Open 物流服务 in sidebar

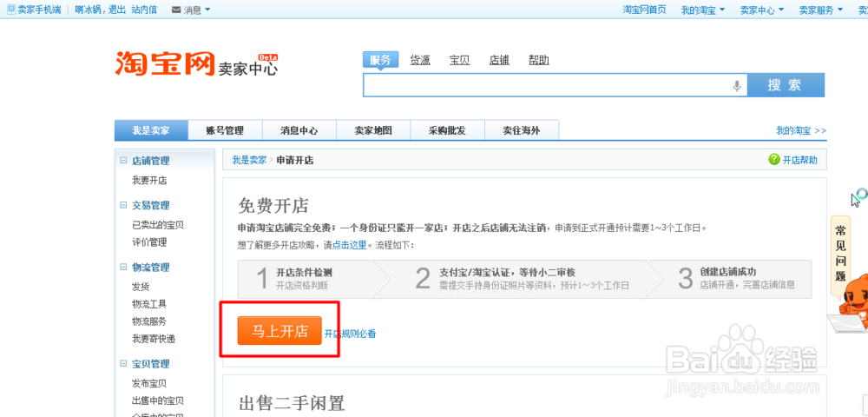pos(149,321)
